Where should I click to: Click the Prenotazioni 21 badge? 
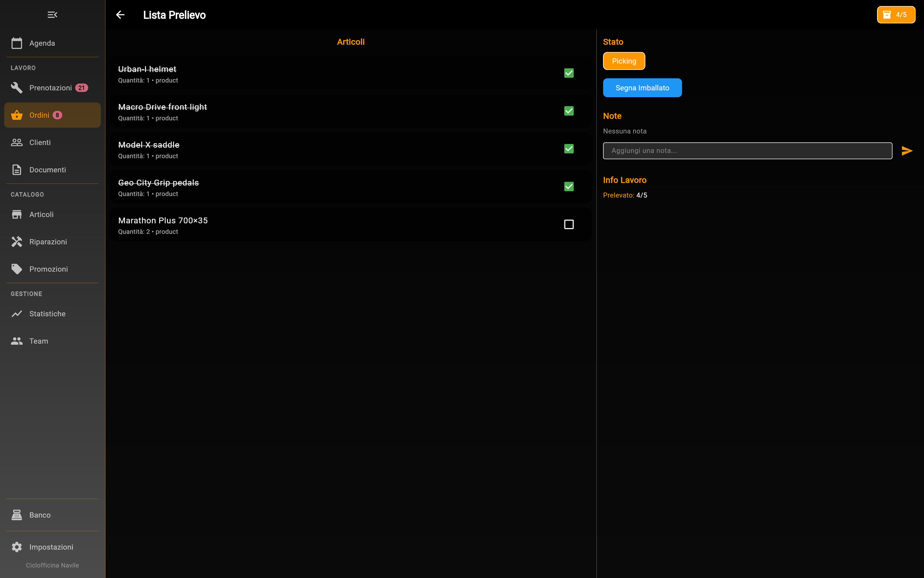pos(81,87)
